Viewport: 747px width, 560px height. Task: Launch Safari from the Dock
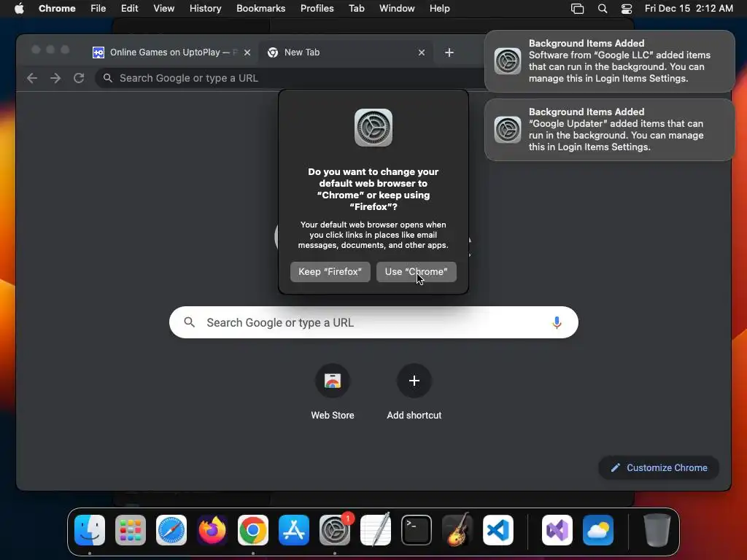[171, 530]
